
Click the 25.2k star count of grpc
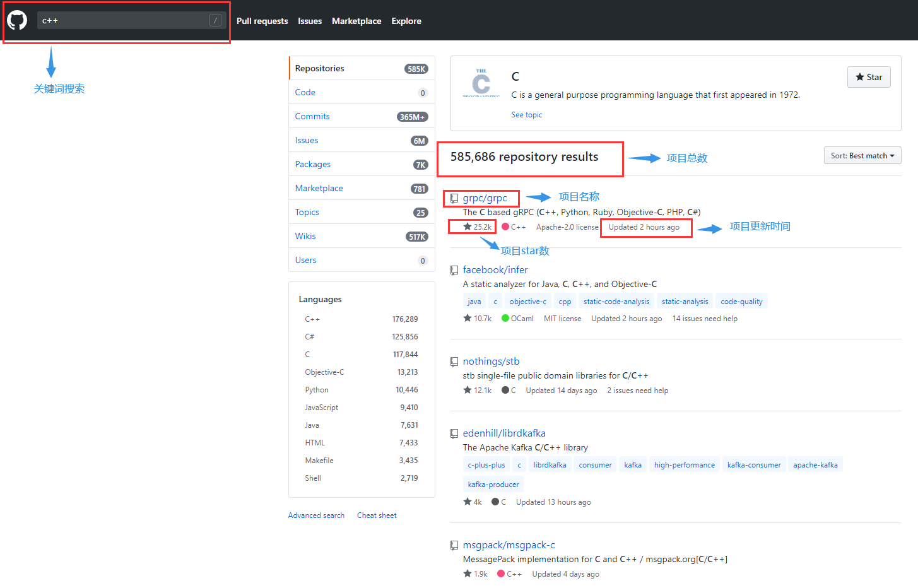(x=477, y=226)
